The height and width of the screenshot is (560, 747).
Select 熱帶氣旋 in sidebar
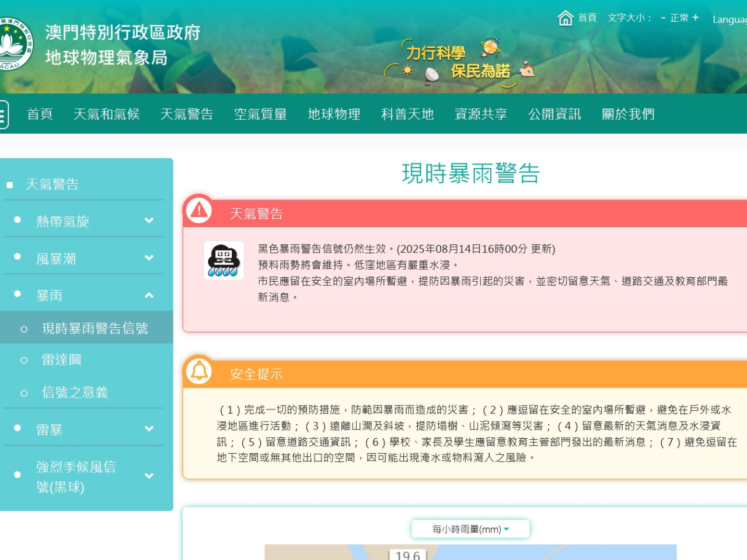(62, 222)
